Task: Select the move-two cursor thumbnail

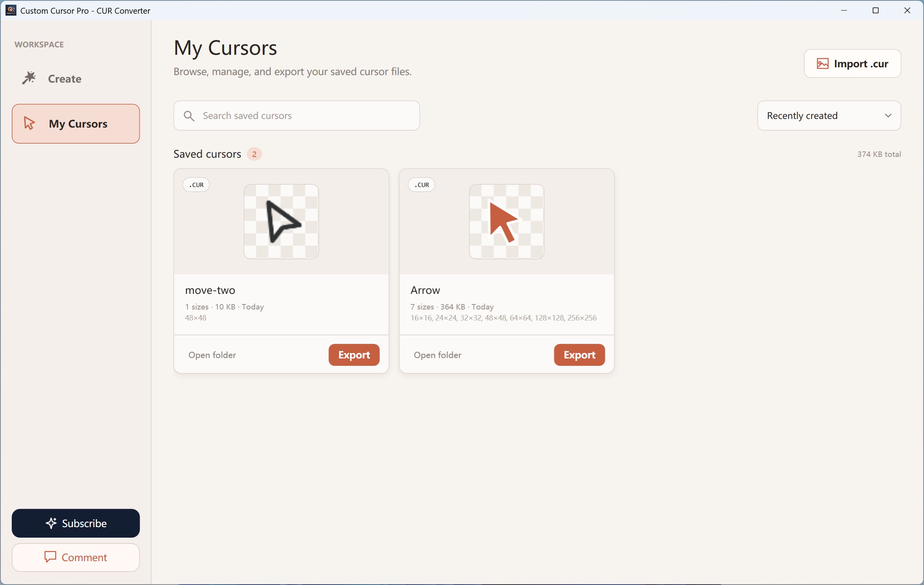Action: pos(281,221)
